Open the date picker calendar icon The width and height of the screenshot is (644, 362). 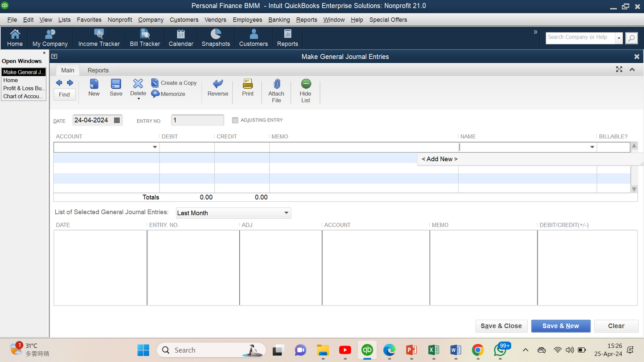[x=117, y=120]
